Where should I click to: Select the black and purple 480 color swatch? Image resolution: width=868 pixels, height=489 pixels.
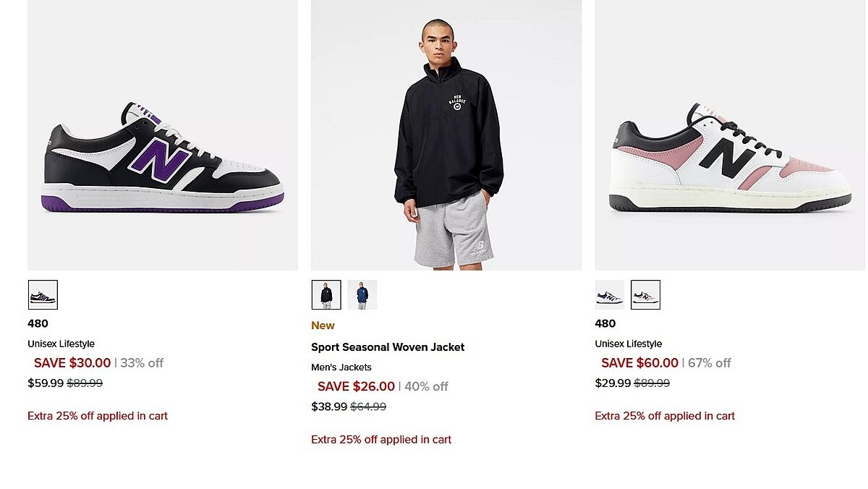tap(43, 295)
